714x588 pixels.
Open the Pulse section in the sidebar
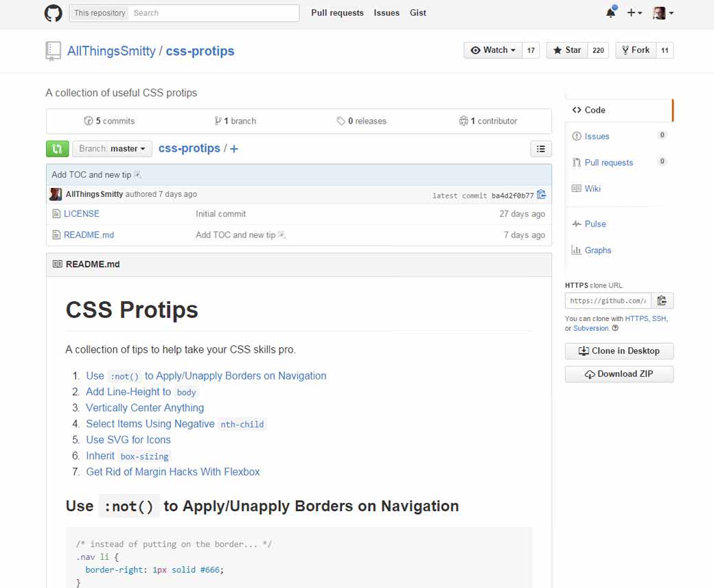[597, 224]
